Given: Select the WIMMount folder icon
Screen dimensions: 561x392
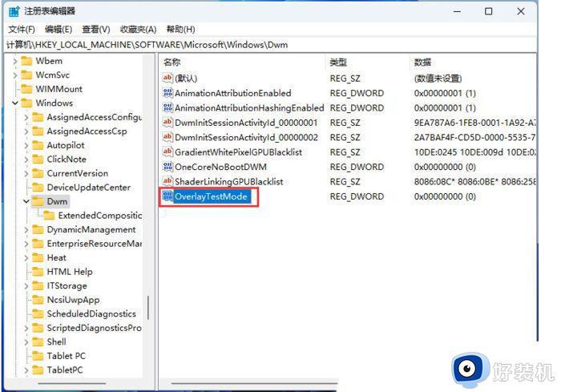Looking at the screenshot, I should (26, 89).
